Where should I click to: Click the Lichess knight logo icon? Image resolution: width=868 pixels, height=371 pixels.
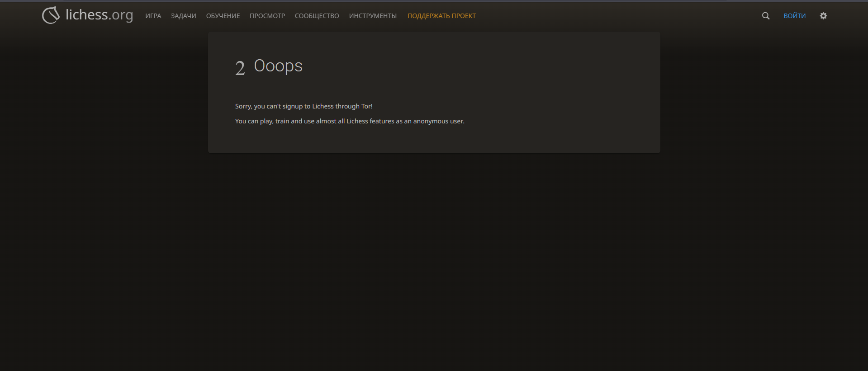point(51,15)
